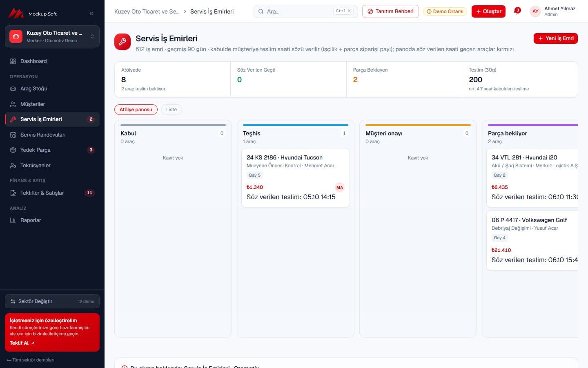Click the Raporlar chart icon
The width and height of the screenshot is (588, 368).
(x=13, y=220)
